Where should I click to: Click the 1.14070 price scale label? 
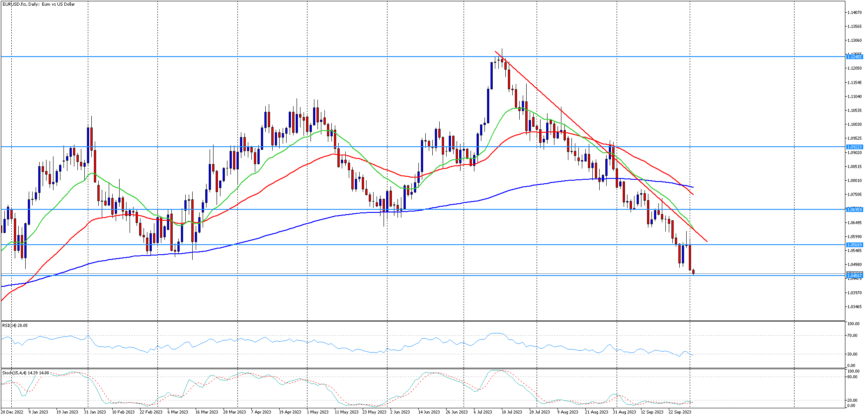854,13
